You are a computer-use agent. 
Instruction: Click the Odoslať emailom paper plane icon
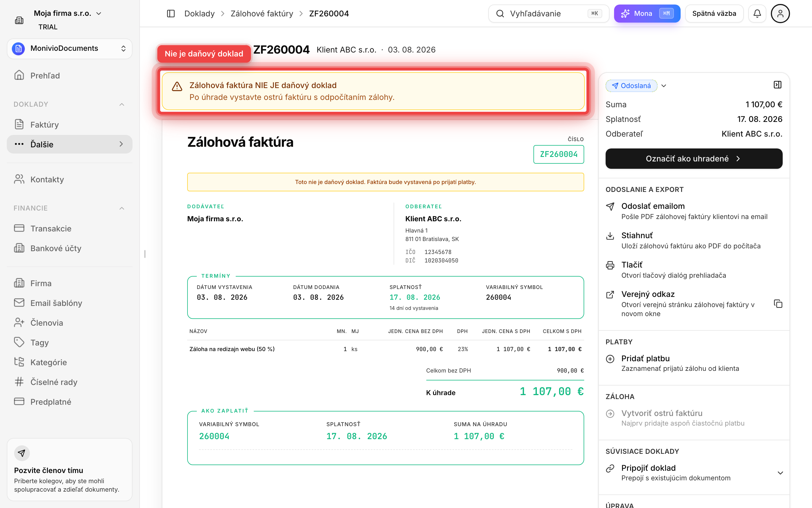point(610,207)
